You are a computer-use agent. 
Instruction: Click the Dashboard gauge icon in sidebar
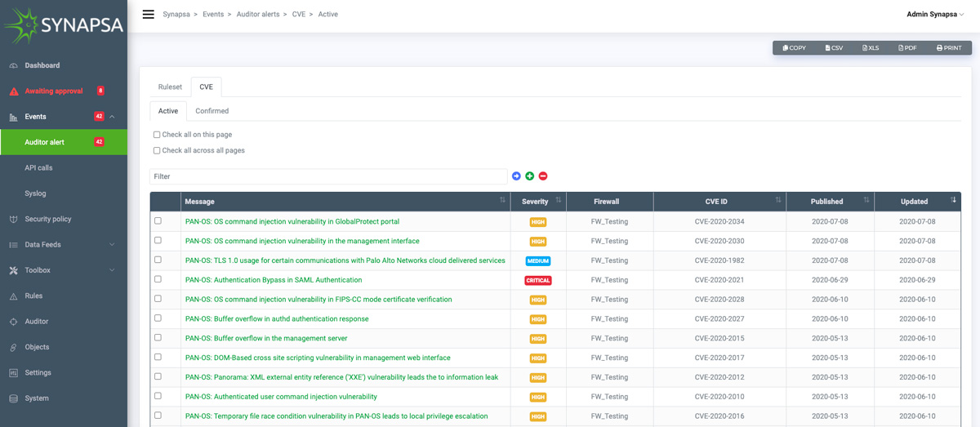[13, 65]
